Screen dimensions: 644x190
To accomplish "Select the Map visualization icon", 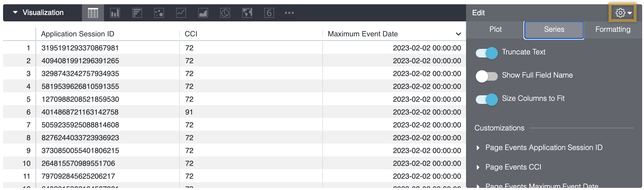I will point(247,13).
